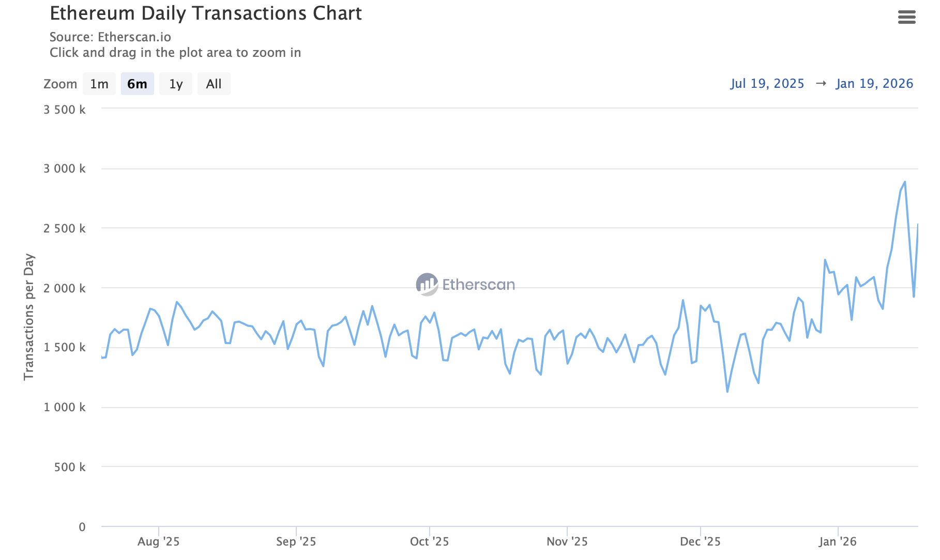Show All data zoom range
Viewport: 940px width, 560px height.
point(214,84)
